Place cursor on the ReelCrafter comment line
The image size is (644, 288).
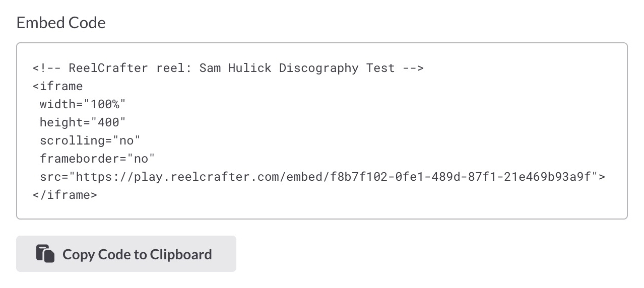coord(228,68)
